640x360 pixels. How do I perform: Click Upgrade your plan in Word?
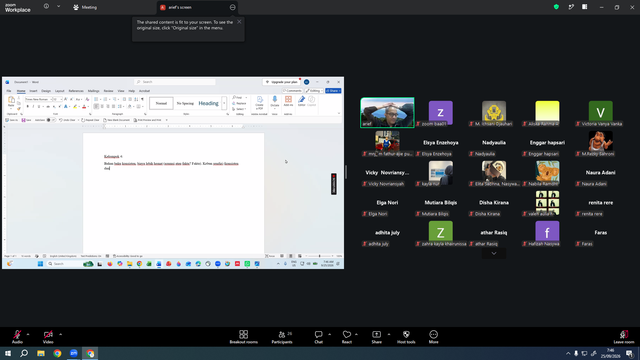(x=282, y=82)
